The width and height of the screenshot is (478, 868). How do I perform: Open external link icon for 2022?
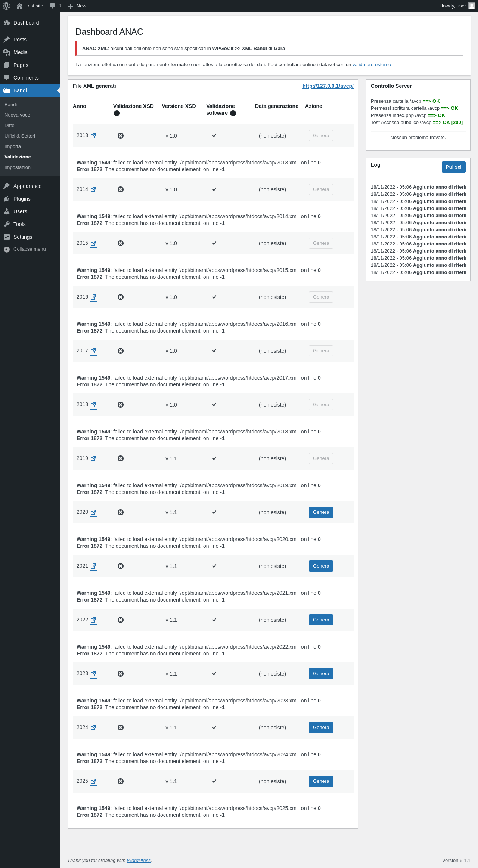[93, 620]
